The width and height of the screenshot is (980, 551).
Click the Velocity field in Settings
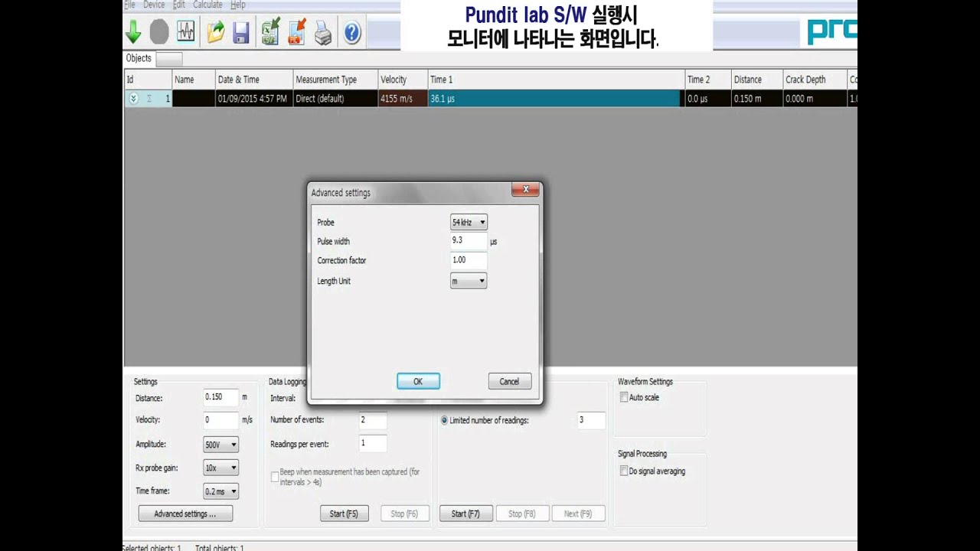tap(220, 420)
